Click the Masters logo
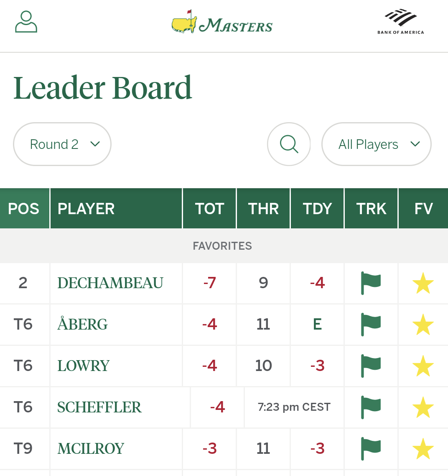 tap(222, 22)
